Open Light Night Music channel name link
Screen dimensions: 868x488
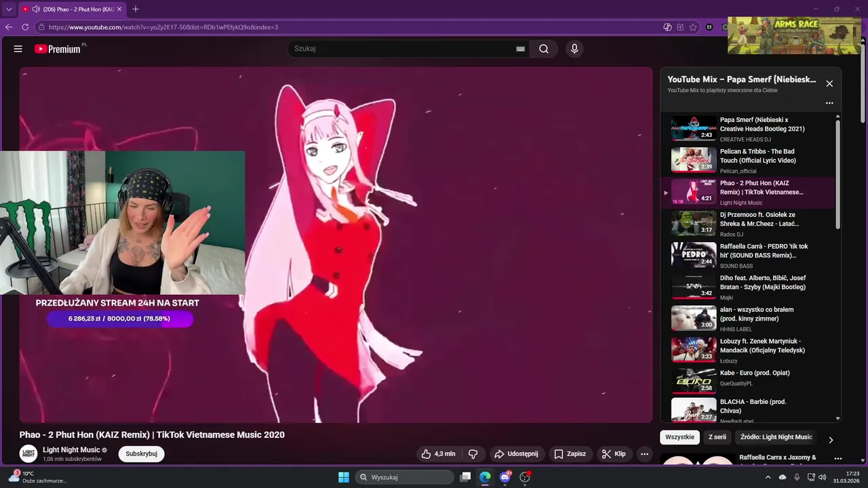(71, 450)
